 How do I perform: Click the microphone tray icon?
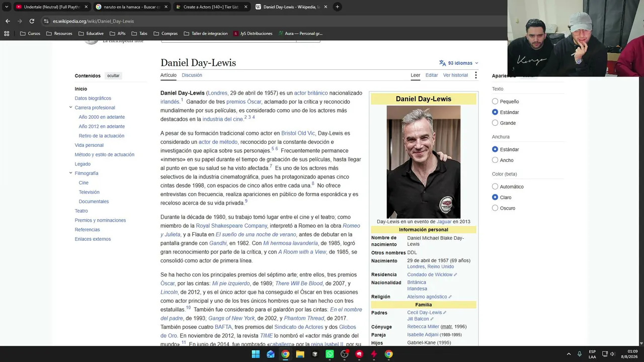[580, 354]
